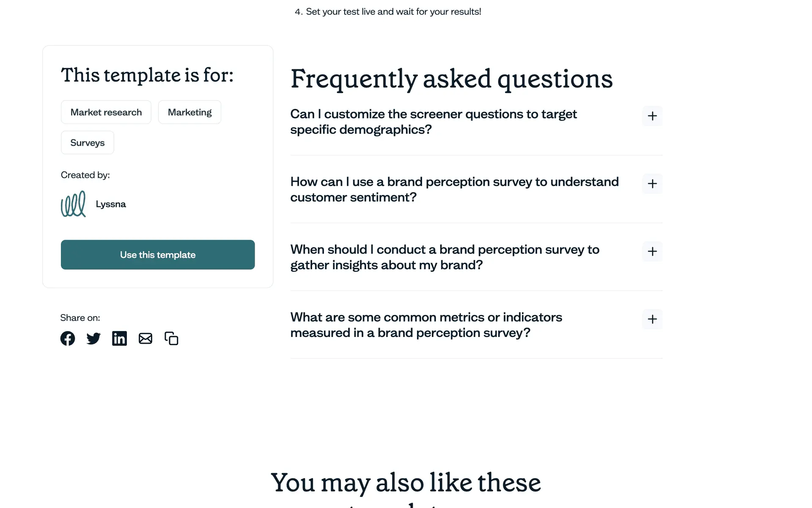This screenshot has height=508, width=812.
Task: Share via the email envelope icon
Action: pyautogui.click(x=145, y=338)
